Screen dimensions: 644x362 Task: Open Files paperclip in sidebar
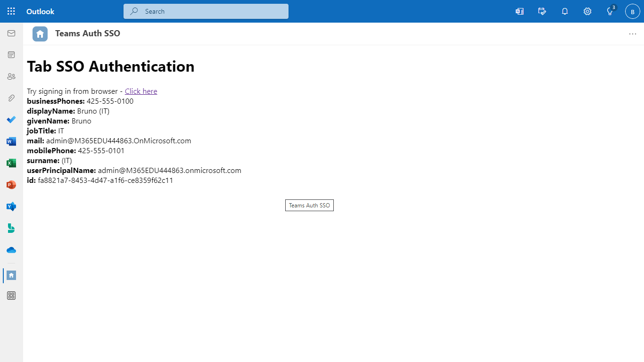click(x=11, y=98)
